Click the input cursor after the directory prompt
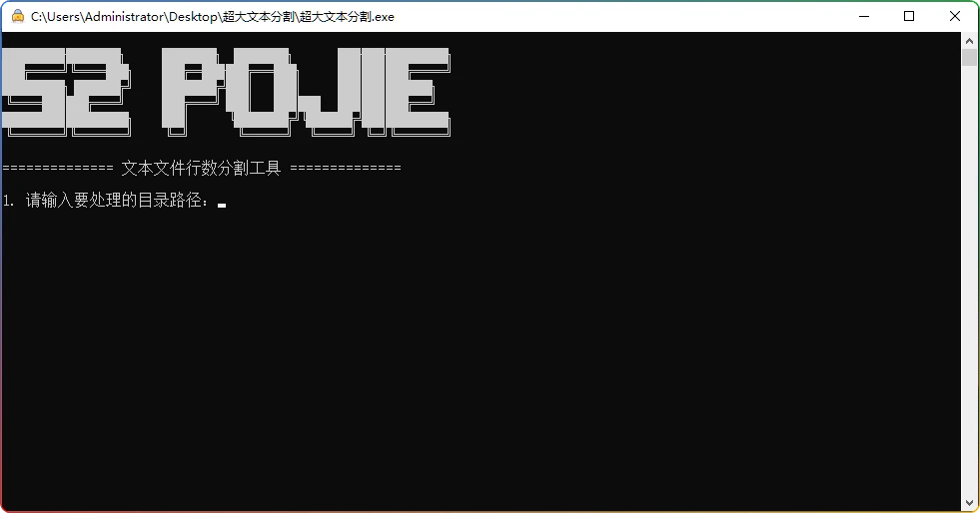This screenshot has height=513, width=980. tap(222, 205)
